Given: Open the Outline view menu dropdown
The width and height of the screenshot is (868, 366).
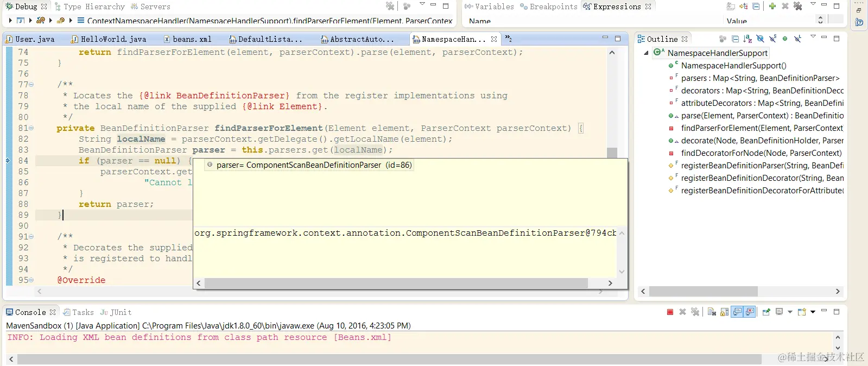Looking at the screenshot, I should click(x=813, y=37).
